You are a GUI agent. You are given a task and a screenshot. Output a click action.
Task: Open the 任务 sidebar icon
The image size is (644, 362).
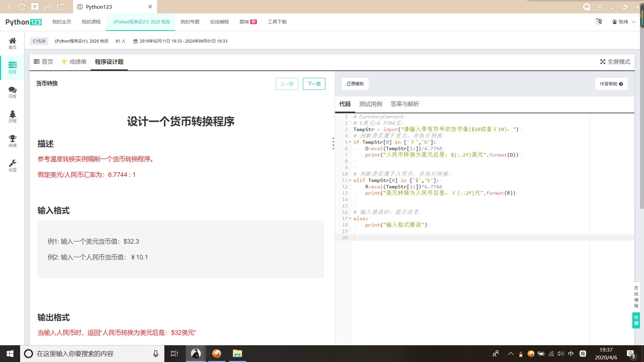click(12, 67)
